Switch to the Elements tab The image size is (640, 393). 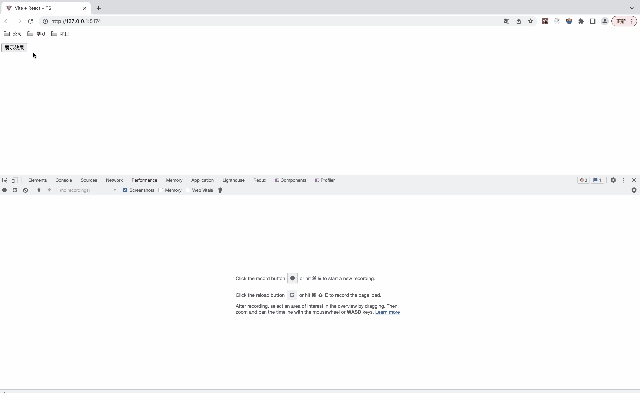click(x=38, y=180)
